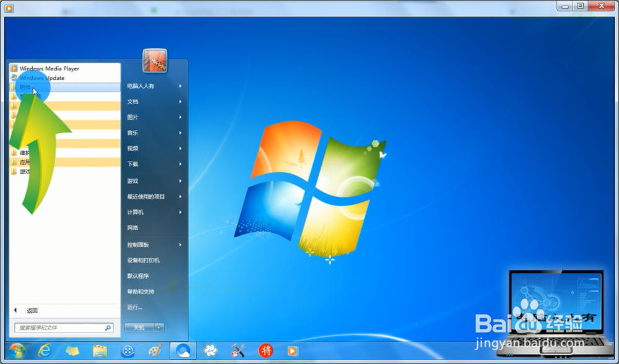Click the 关机 shutdown button
619x364 pixels.
(139, 327)
